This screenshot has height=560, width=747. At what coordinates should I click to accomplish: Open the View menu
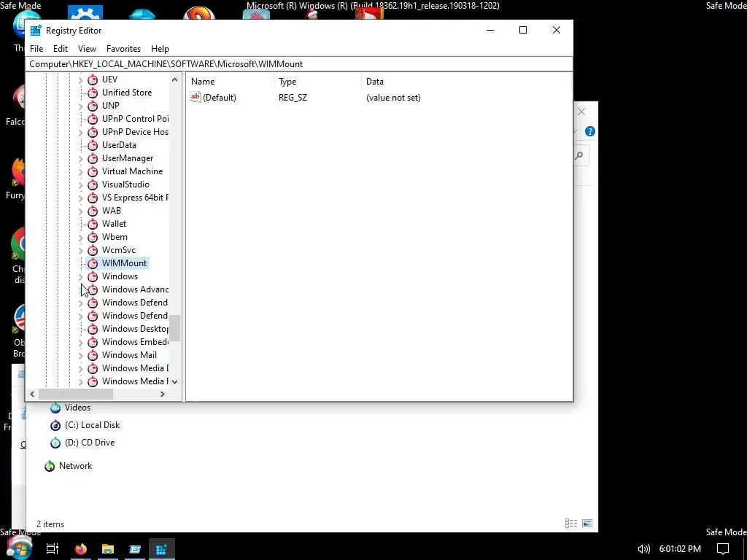tap(88, 49)
